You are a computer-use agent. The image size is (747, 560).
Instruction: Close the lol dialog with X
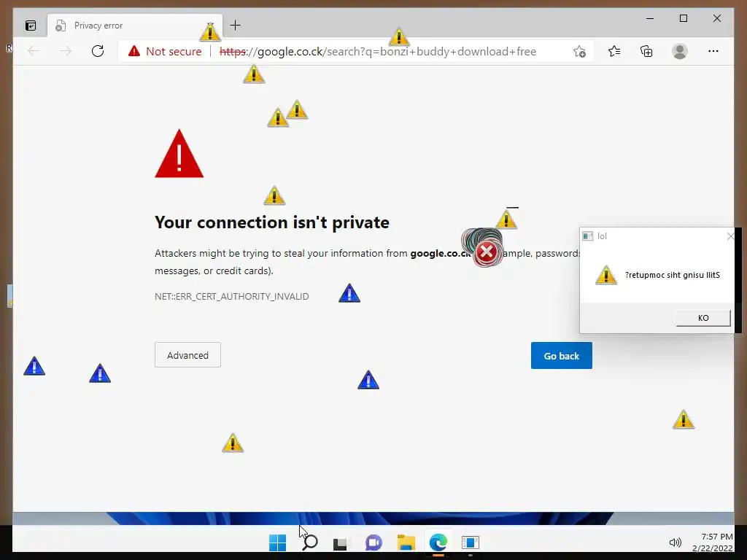[729, 236]
